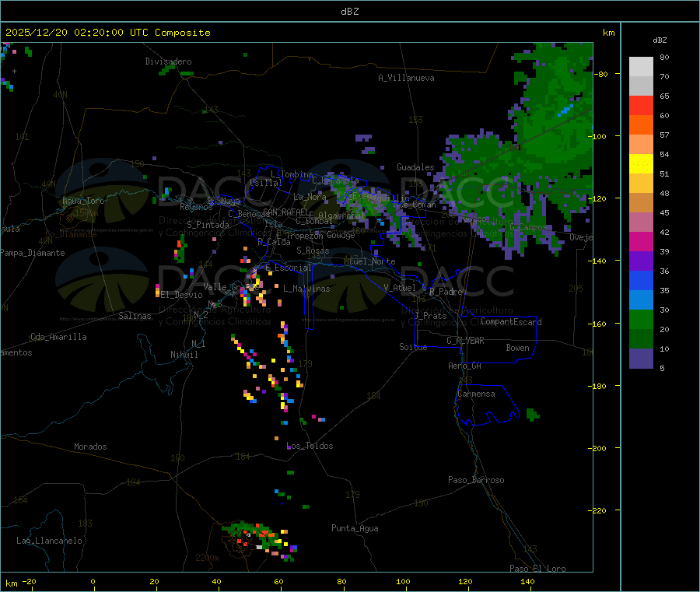Viewport: 700px width, 592px height.
Task: Click the bright yellow 54 dBZ legend swatch
Action: tap(641, 164)
